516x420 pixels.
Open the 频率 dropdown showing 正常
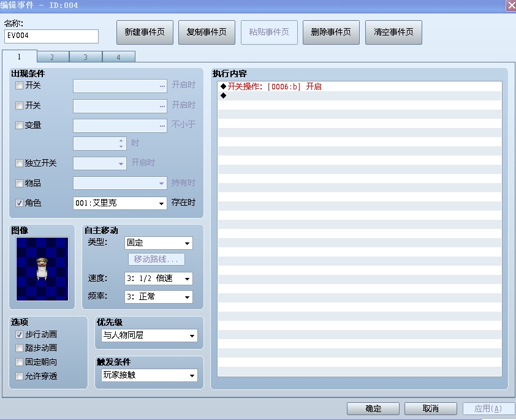coord(159,297)
